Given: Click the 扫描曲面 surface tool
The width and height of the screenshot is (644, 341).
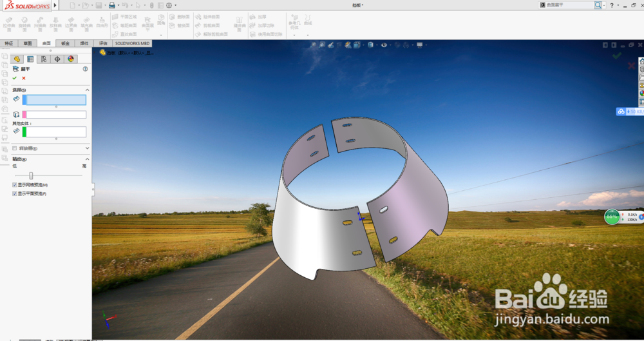Looking at the screenshot, I should click(x=40, y=24).
